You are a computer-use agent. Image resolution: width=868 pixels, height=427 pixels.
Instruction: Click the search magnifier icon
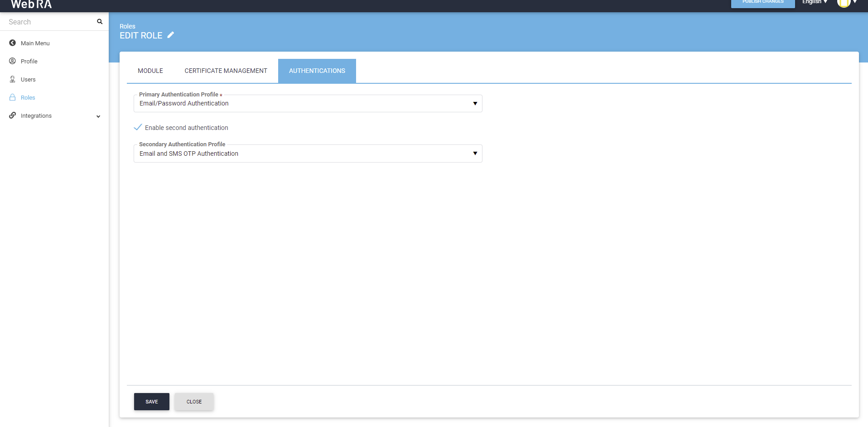point(100,22)
